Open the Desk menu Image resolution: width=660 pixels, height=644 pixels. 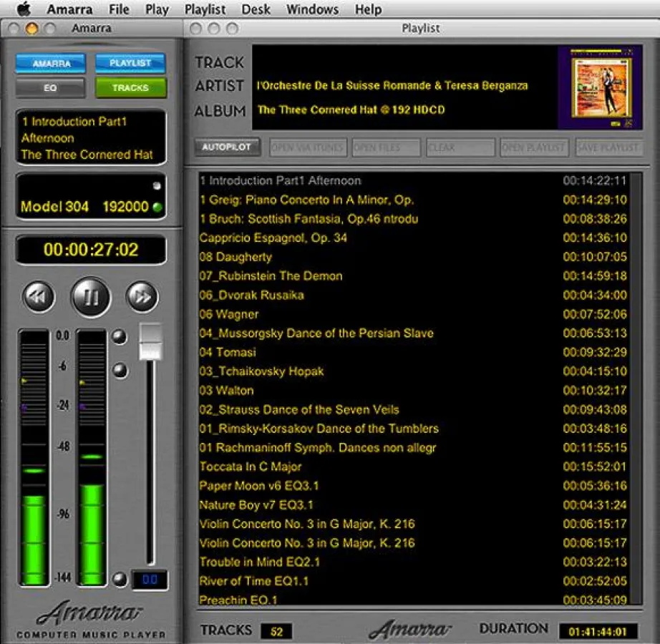[x=256, y=9]
